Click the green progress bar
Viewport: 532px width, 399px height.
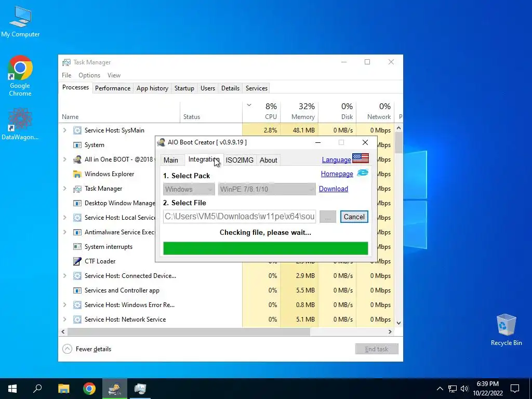[265, 248]
